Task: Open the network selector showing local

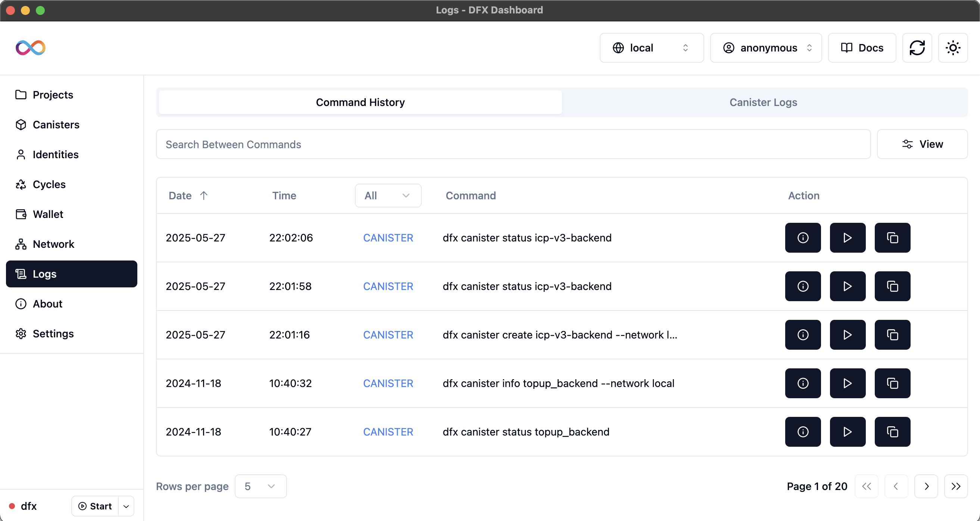Action: 651,47
